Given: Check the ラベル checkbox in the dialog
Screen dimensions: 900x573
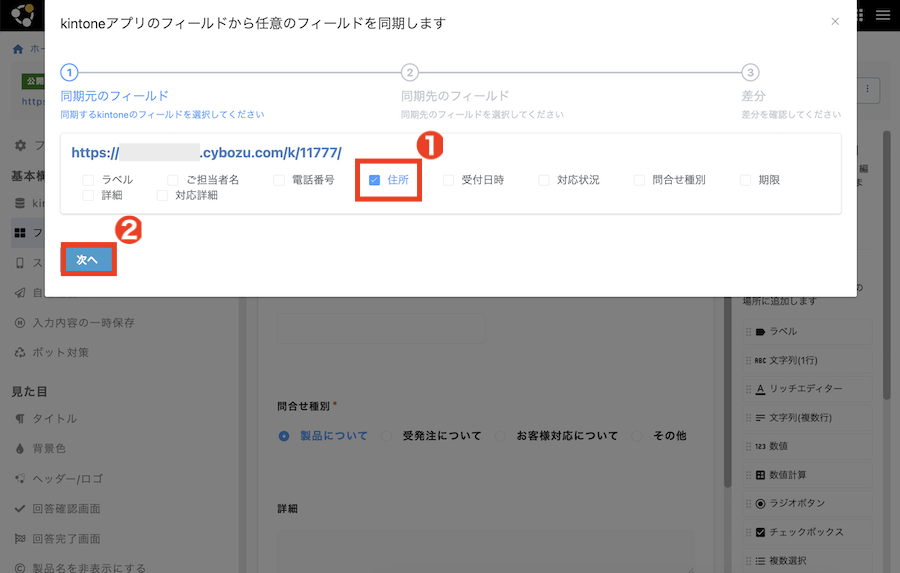Looking at the screenshot, I should 88,180.
